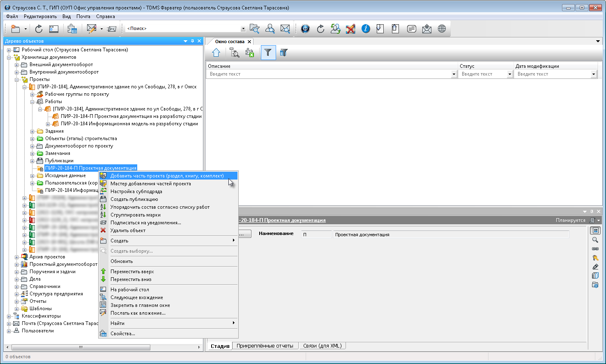
Task: Open the Описание filter dropdown arrow
Action: point(454,74)
